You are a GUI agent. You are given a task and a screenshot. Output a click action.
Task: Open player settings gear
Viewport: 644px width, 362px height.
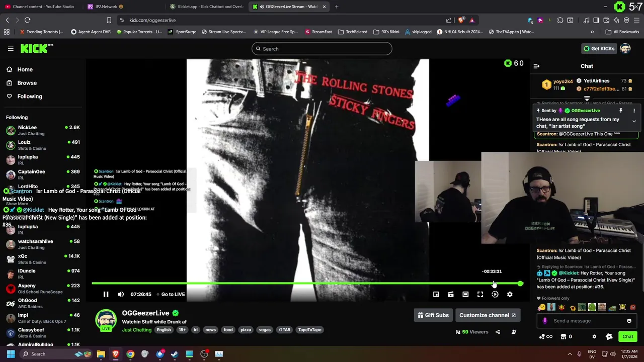click(510, 294)
